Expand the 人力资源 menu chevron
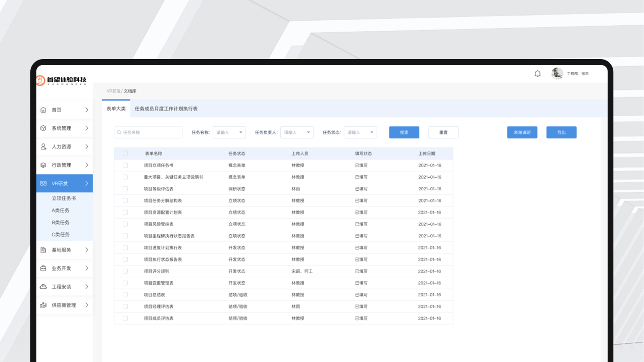 tap(87, 147)
